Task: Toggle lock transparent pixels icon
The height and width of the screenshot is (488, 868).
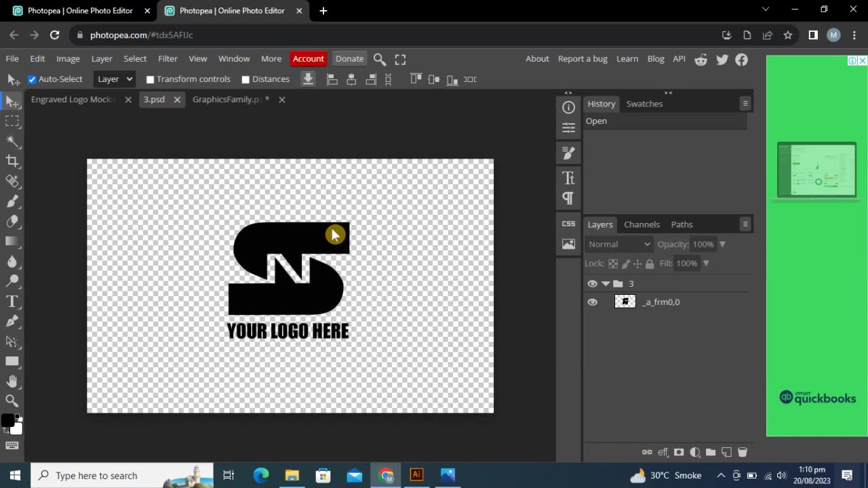Action: pos(613,264)
